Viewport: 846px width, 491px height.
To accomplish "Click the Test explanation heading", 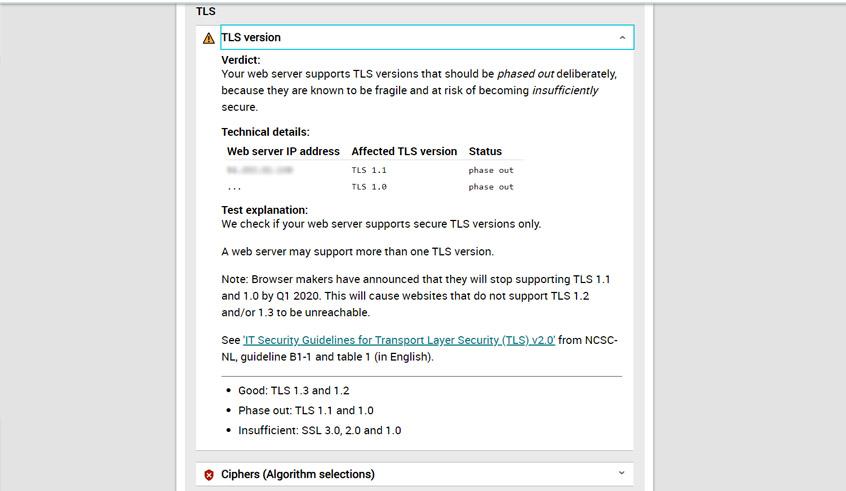I will pyautogui.click(x=264, y=210).
